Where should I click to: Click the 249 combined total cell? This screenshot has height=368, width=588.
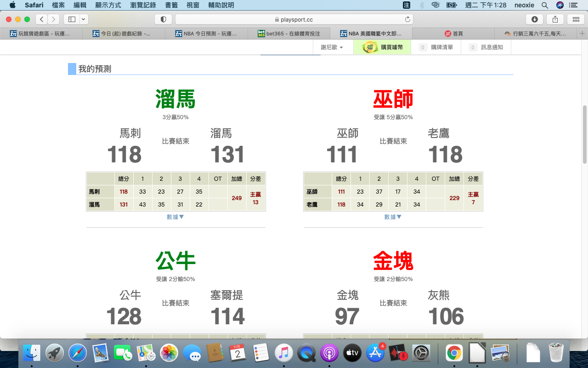pos(237,198)
